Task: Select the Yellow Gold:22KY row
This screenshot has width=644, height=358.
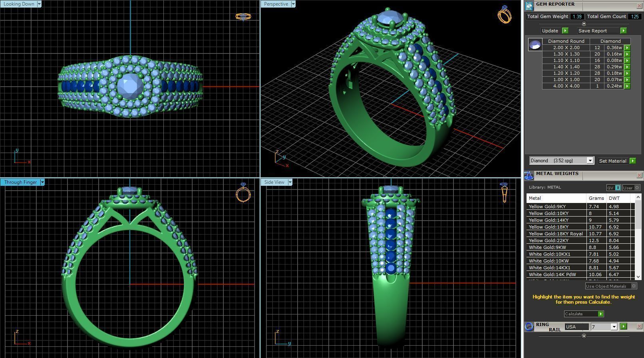Action: tap(580, 241)
